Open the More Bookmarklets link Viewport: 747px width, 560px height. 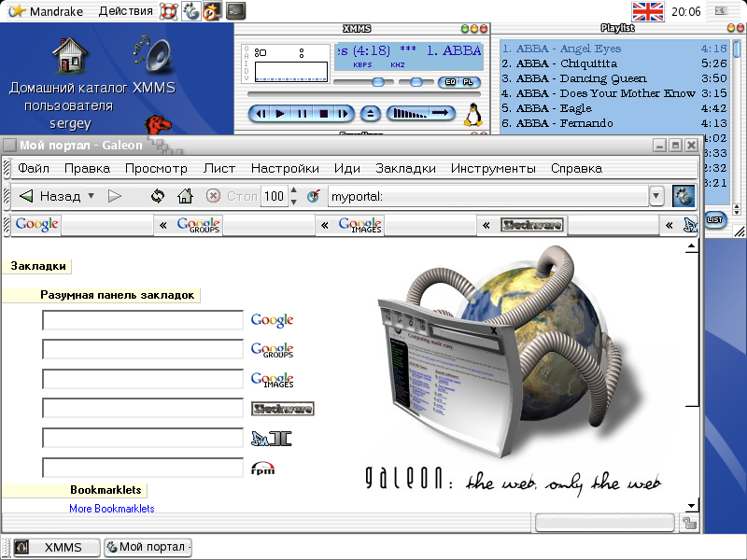pyautogui.click(x=112, y=509)
